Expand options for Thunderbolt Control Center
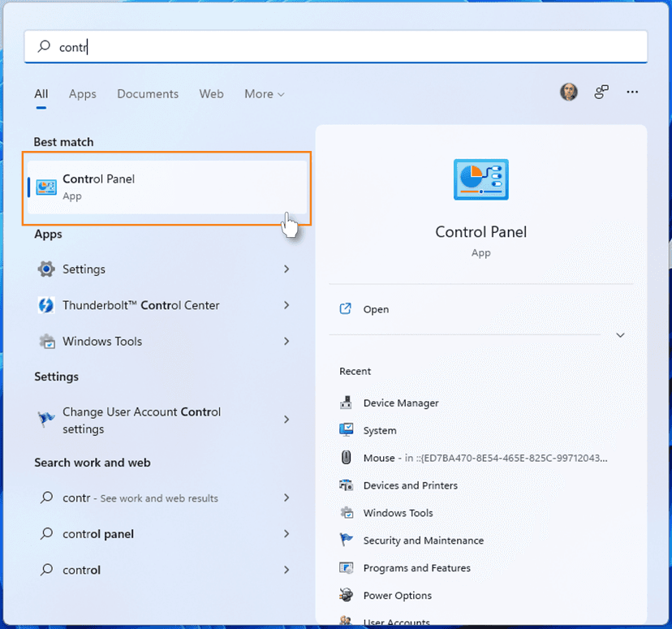The image size is (672, 629). pyautogui.click(x=286, y=305)
